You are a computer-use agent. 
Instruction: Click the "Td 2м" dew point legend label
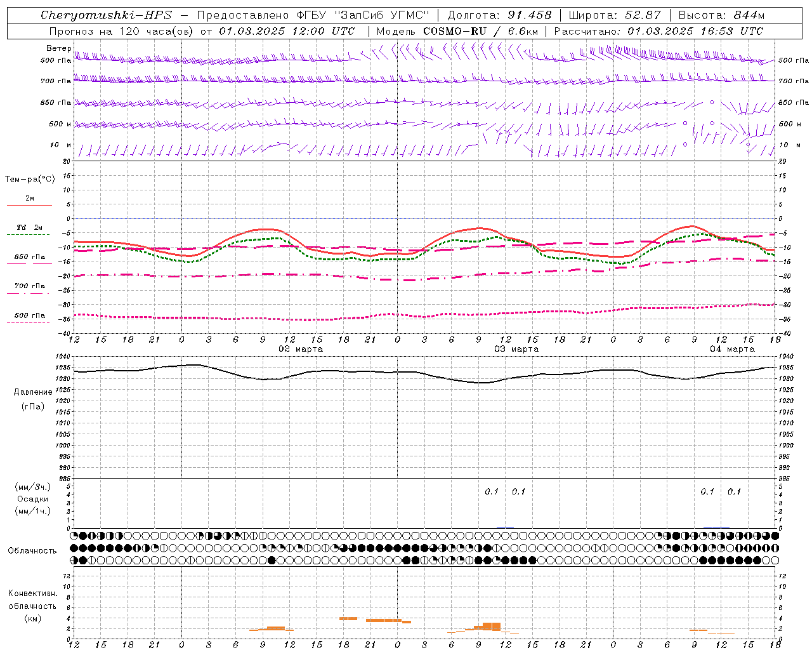[x=29, y=227]
